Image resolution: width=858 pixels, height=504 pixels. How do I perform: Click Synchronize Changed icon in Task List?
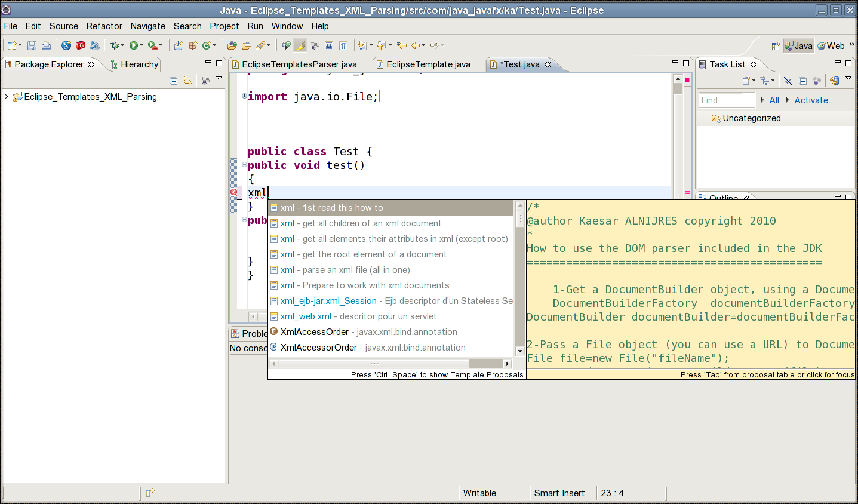pos(834,81)
